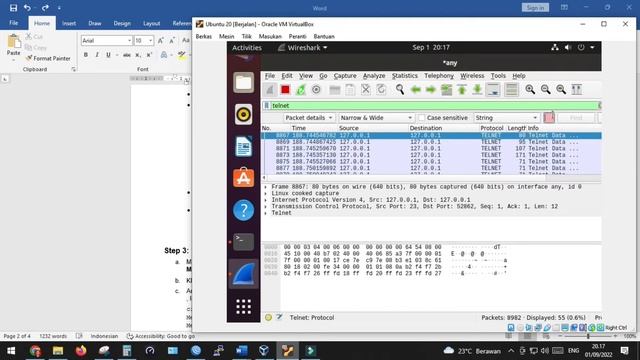
Task: Open the Packet details search-in dropdown
Action: (x=309, y=118)
